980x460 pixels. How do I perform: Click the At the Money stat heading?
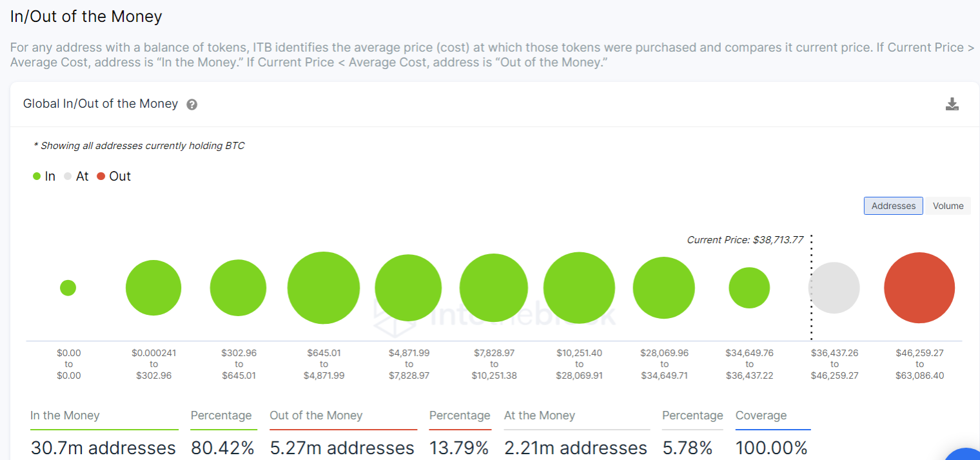(x=540, y=415)
